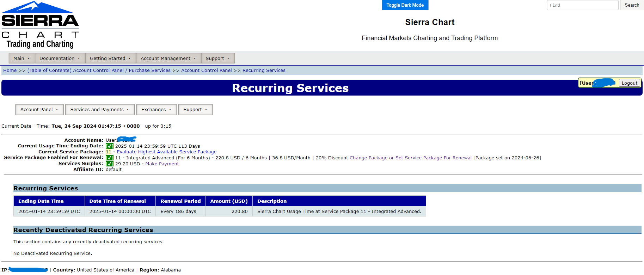Click the Sierra Chart Usage Time description cell
The width and height of the screenshot is (644, 275).
coord(339,212)
